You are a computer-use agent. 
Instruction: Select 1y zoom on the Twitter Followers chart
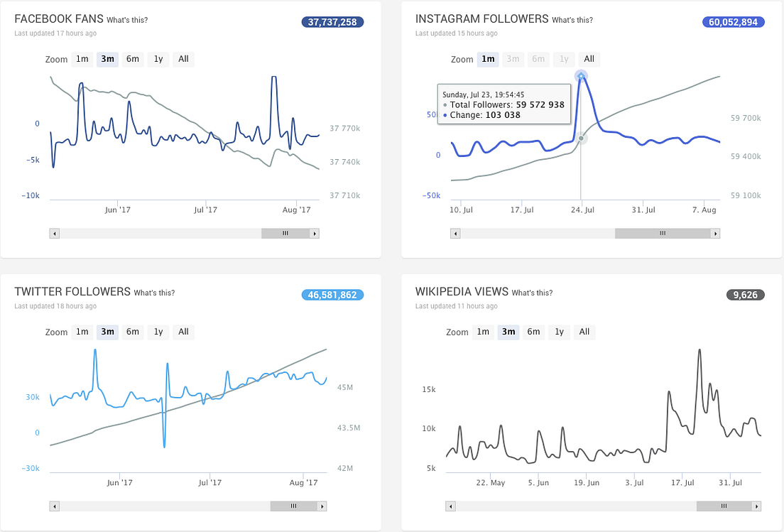pos(158,332)
